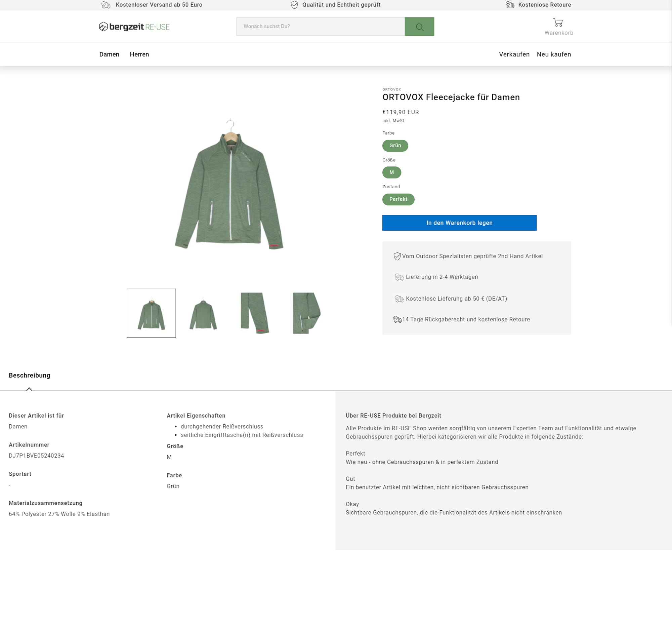Viewport: 672px width, 629px height.
Task: Click the Materialzusammensetzung heading
Action: tap(46, 503)
